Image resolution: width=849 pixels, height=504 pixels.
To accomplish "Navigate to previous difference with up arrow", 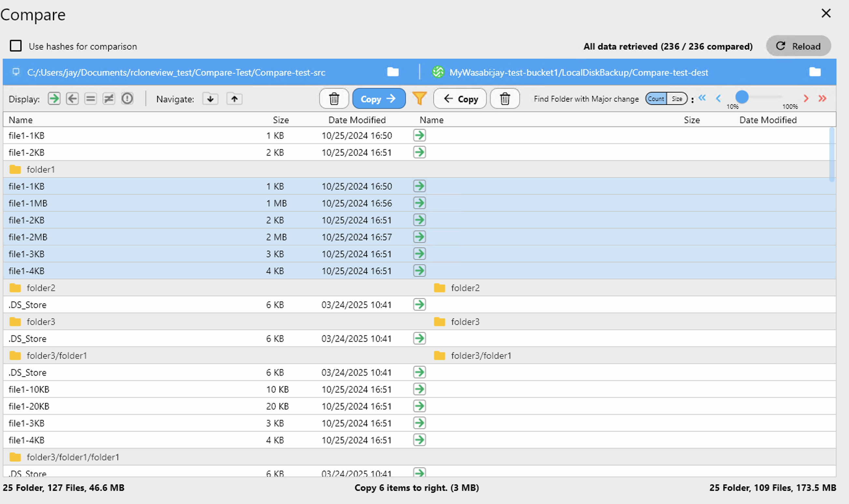I will point(235,99).
